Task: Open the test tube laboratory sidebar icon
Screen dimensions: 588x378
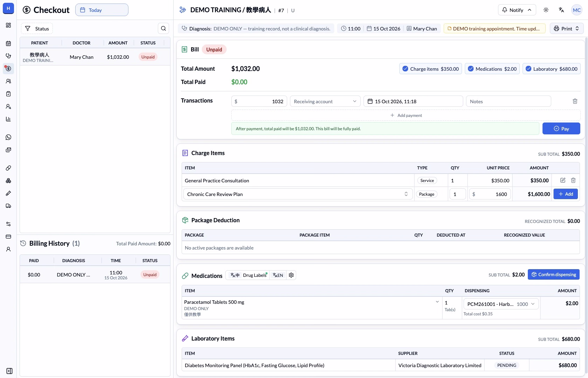Action: point(8,193)
